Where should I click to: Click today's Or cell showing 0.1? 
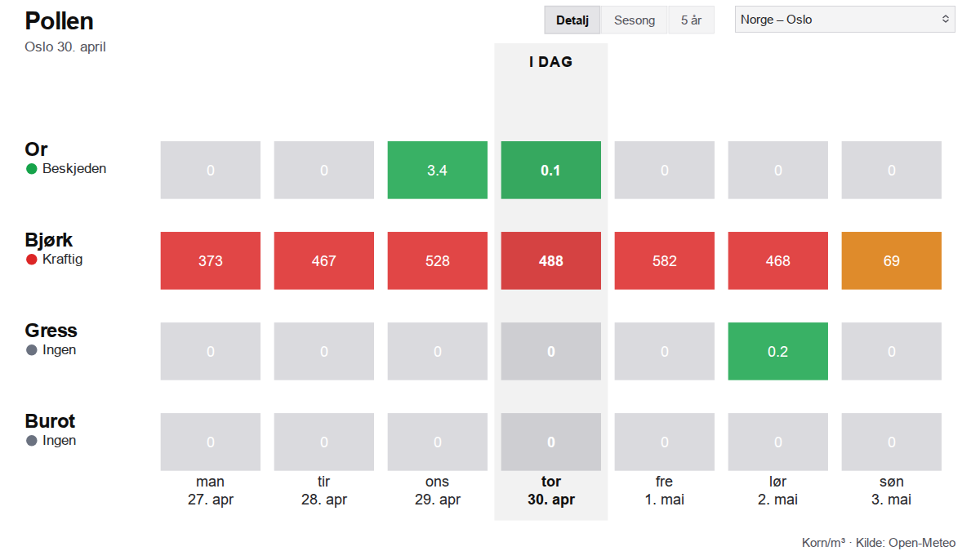click(550, 171)
